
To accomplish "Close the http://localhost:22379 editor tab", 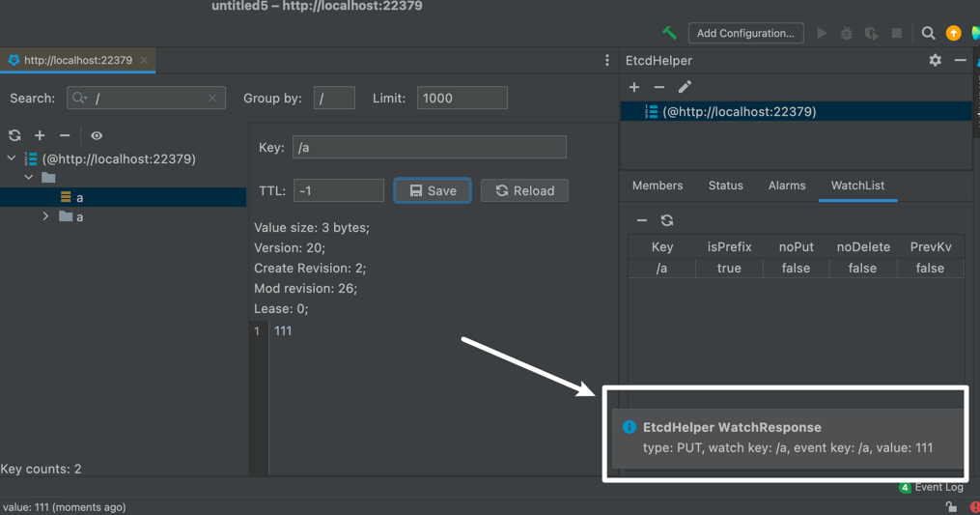I will [145, 60].
